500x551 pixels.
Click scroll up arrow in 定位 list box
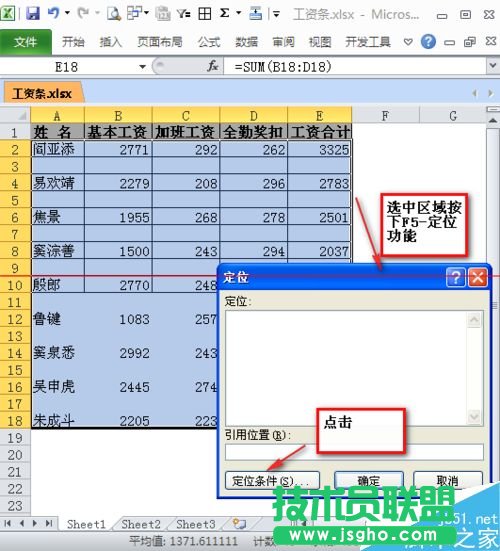[474, 319]
